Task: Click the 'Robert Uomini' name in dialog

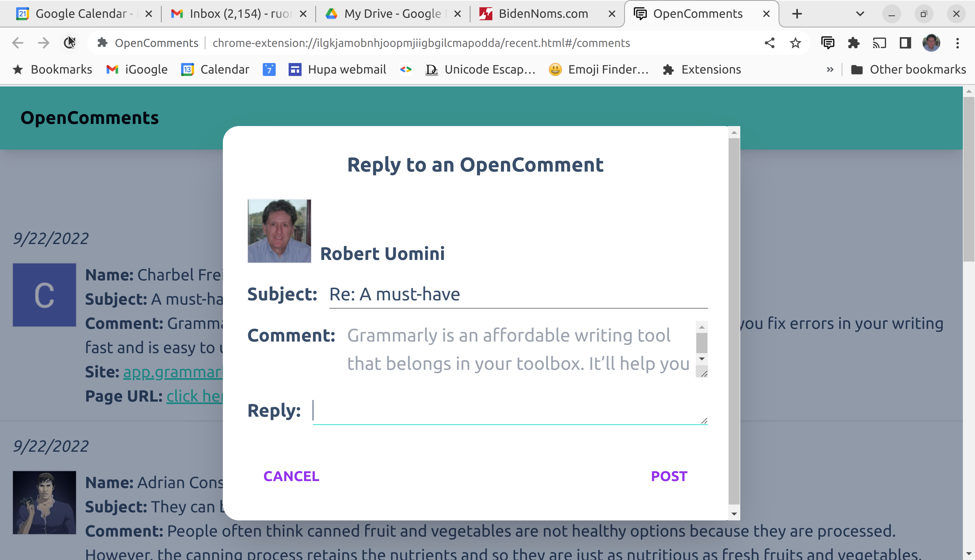Action: pyautogui.click(x=382, y=254)
